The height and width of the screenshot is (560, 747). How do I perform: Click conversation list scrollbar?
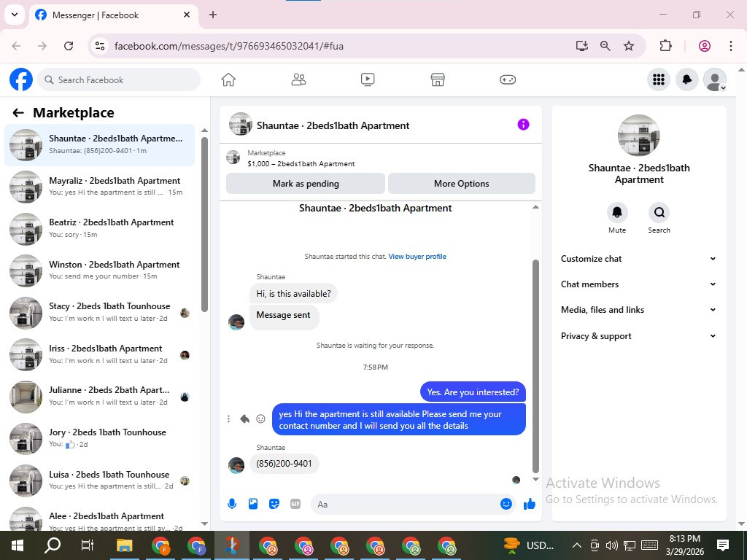(204, 224)
